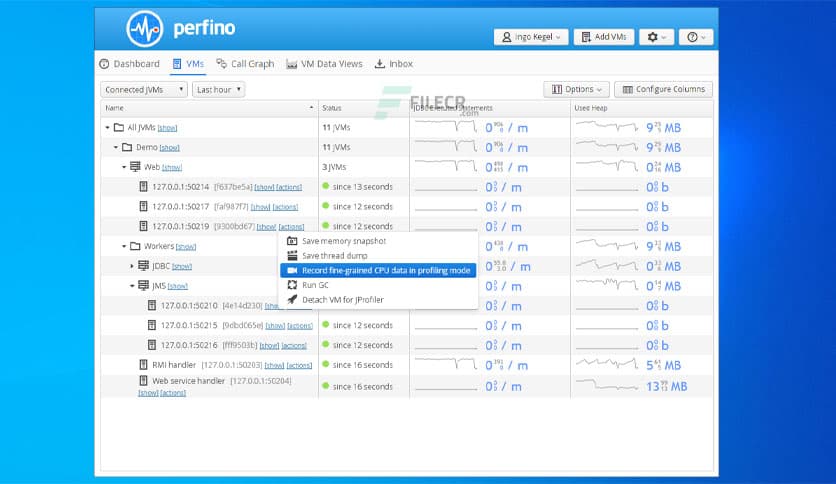
Task: Click the JDBC server group icon
Action: 143,265
